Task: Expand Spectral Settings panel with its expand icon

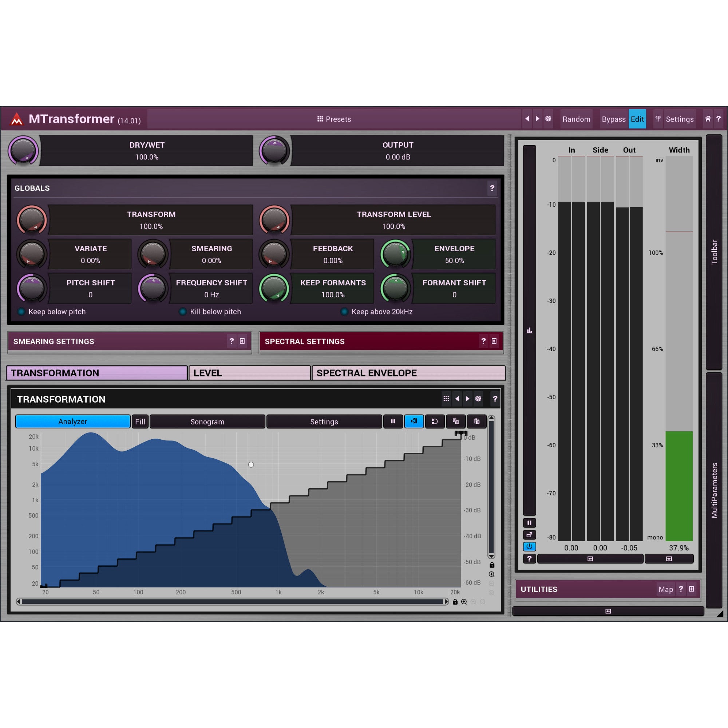Action: (x=494, y=341)
